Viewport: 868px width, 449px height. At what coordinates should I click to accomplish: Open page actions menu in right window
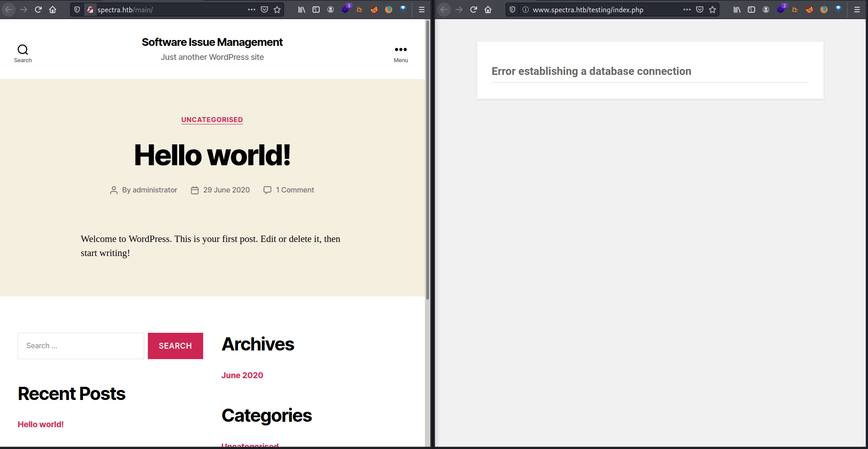(x=687, y=10)
